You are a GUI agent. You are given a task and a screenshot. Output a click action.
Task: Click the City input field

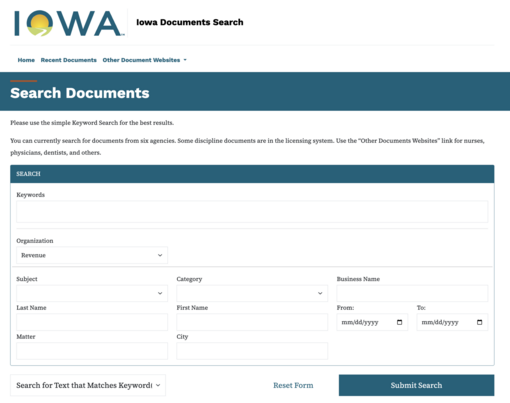point(252,351)
